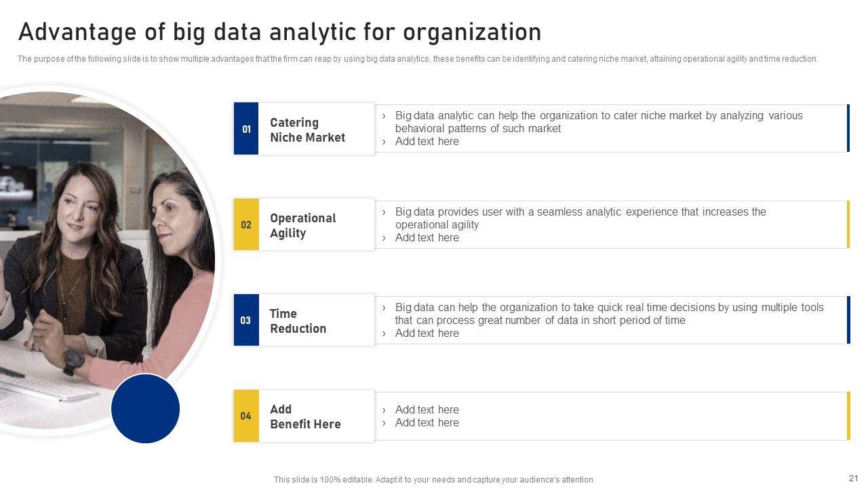
Task: Click the niche market behavioral patterns bullet
Action: [598, 122]
